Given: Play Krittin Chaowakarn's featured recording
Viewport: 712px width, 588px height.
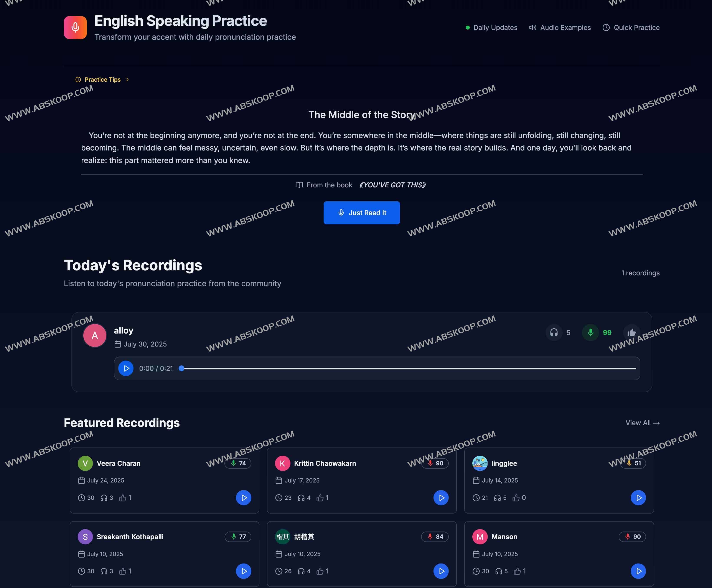Looking at the screenshot, I should (x=441, y=498).
